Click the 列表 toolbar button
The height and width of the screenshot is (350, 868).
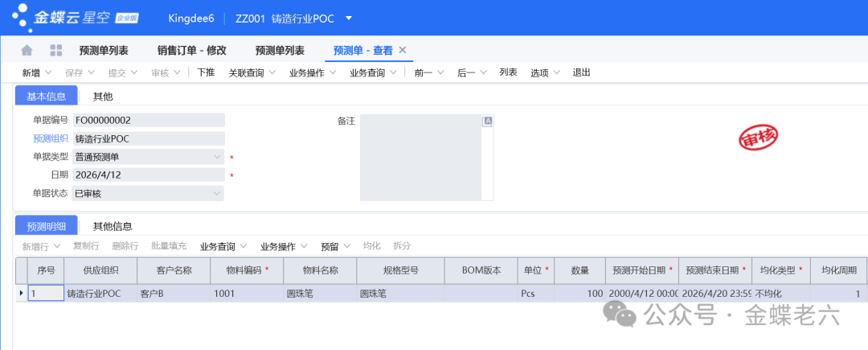(x=508, y=72)
